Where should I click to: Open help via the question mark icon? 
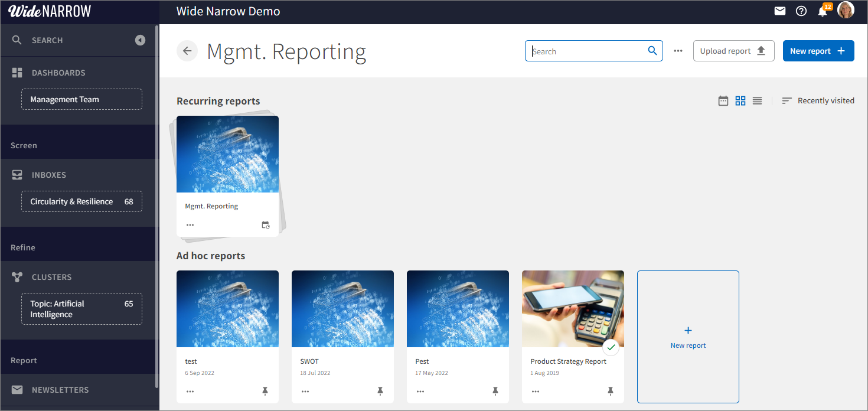click(801, 11)
